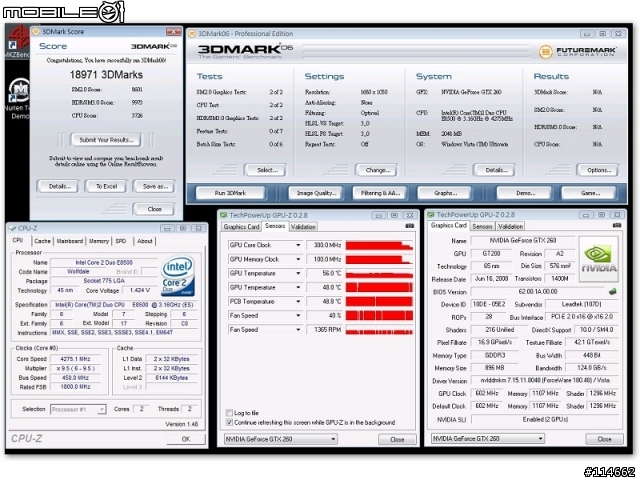Image resolution: width=640 pixels, height=480 pixels.
Task: Click the Filtering & AA button
Action: [x=380, y=193]
